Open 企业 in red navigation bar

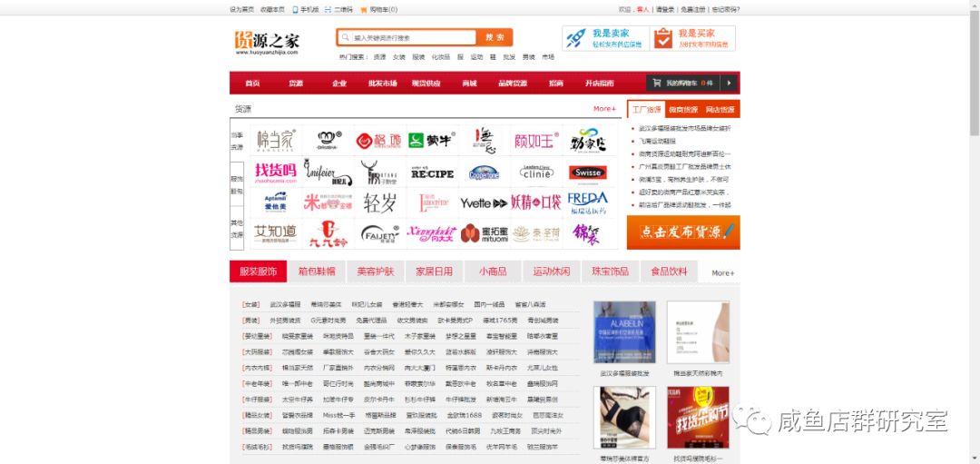click(339, 84)
